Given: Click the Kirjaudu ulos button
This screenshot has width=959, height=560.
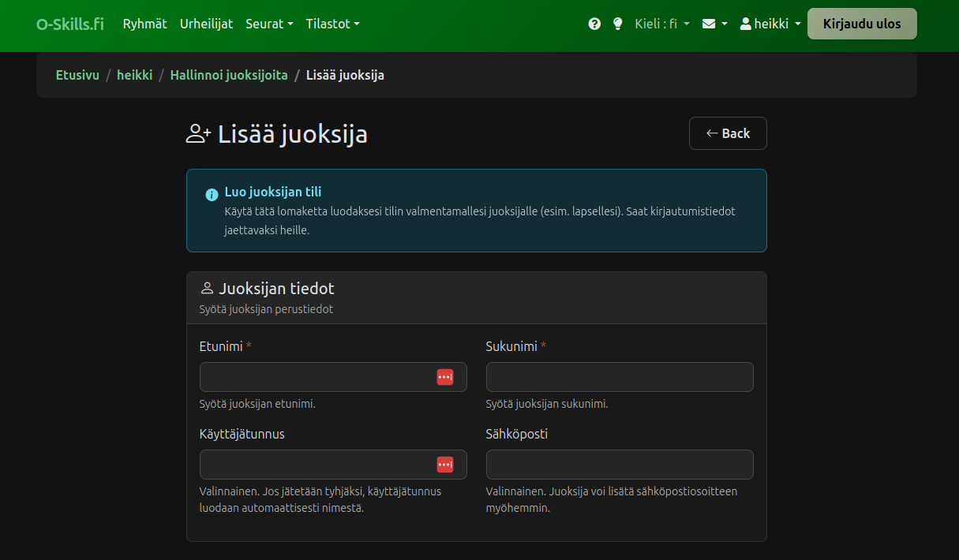Looking at the screenshot, I should tap(861, 24).
